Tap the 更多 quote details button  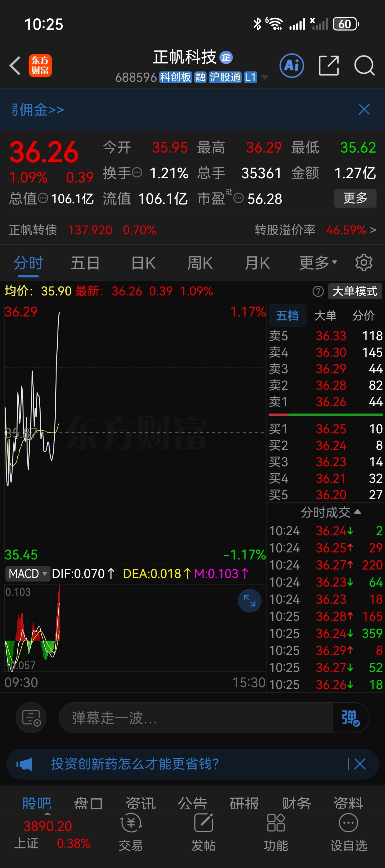355,198
